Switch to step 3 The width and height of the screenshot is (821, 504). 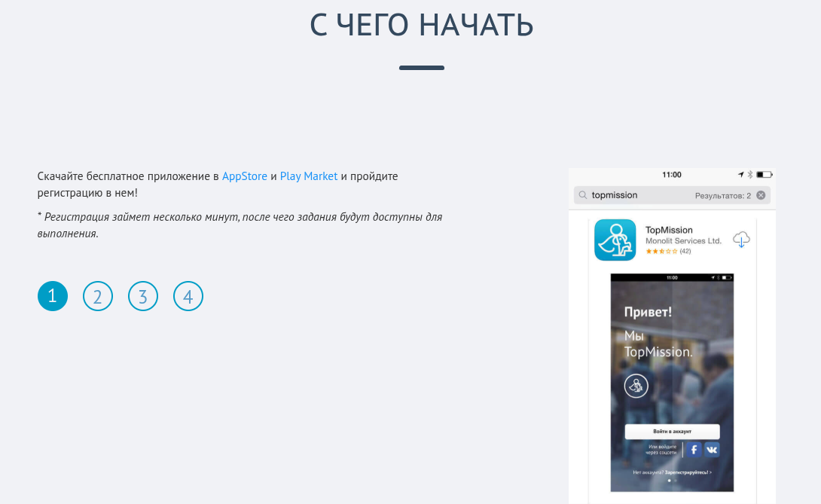point(143,296)
